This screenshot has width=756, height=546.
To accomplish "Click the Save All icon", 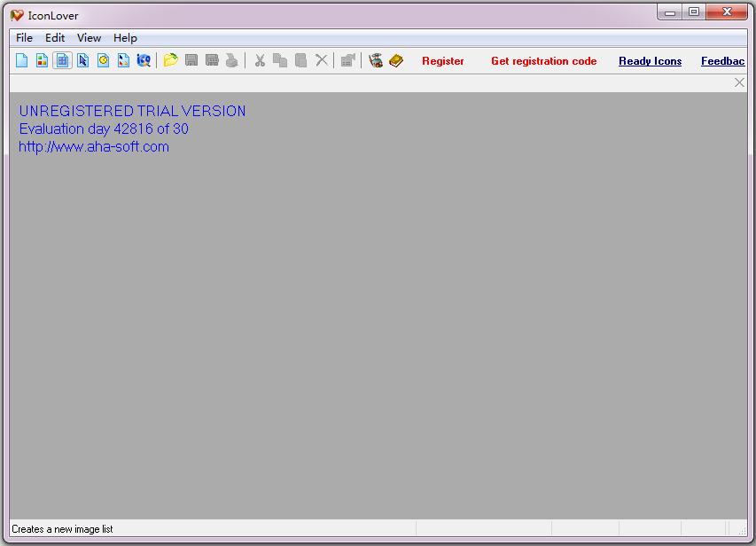I will 212,60.
